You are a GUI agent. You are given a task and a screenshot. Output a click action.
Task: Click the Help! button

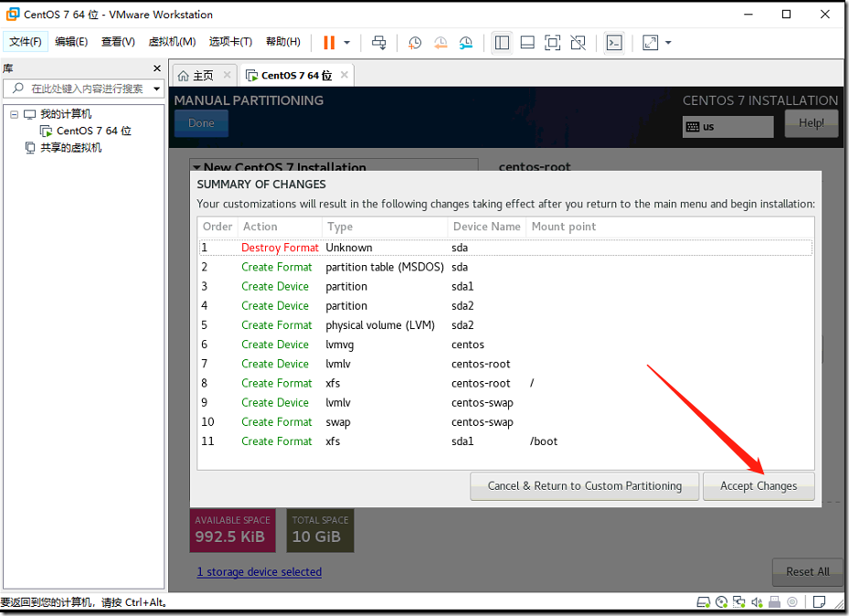[812, 122]
